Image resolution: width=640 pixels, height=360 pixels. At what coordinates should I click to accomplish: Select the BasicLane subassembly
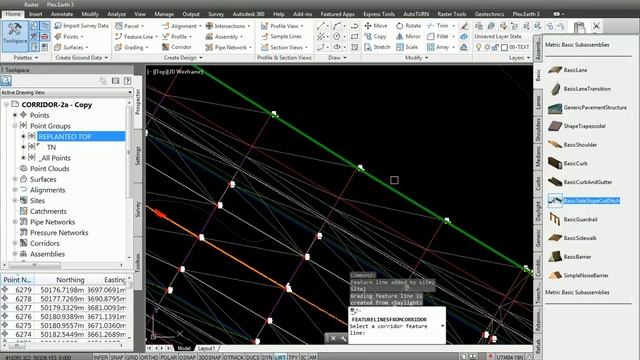point(567,70)
